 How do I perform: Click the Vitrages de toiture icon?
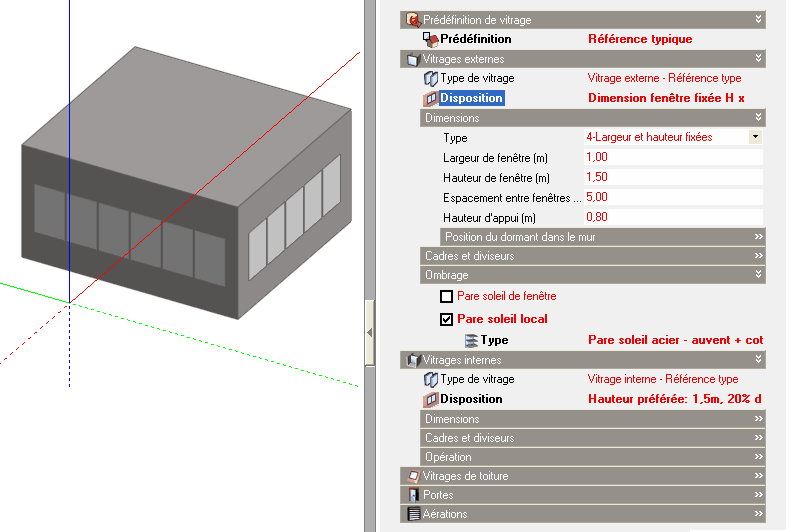[412, 476]
